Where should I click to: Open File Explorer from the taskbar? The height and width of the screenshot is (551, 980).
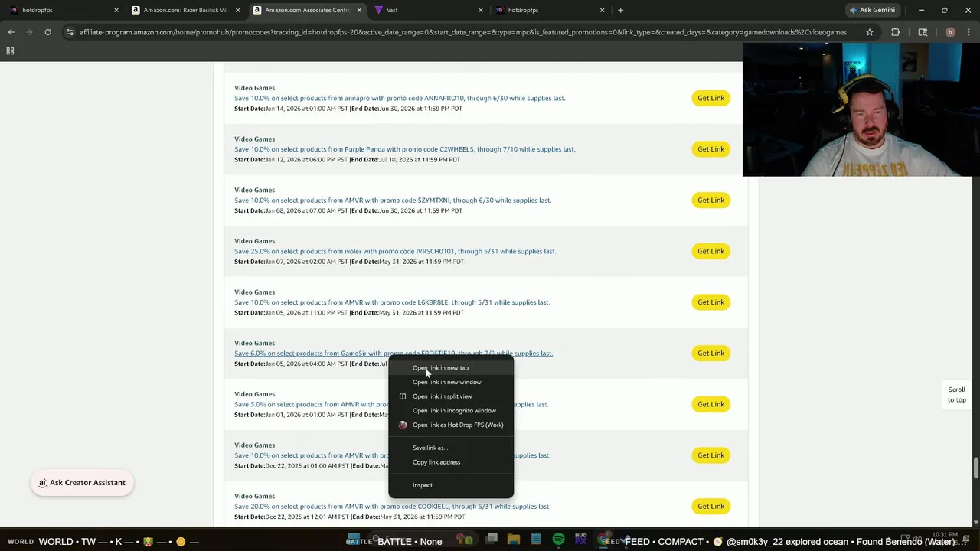pyautogui.click(x=514, y=540)
